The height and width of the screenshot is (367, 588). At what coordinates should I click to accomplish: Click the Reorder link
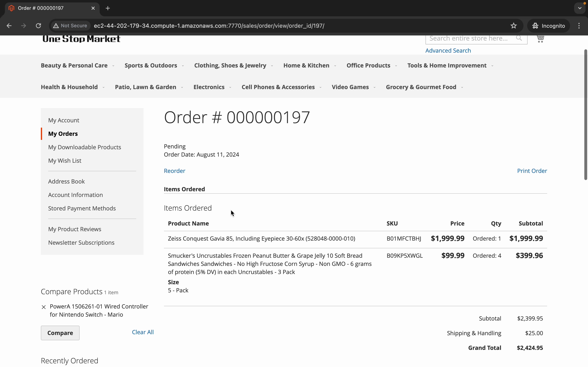174,171
